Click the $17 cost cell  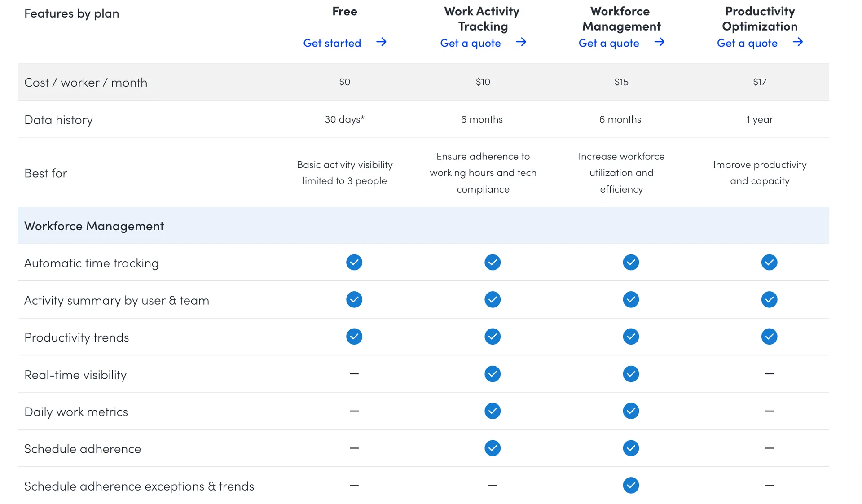click(x=760, y=82)
